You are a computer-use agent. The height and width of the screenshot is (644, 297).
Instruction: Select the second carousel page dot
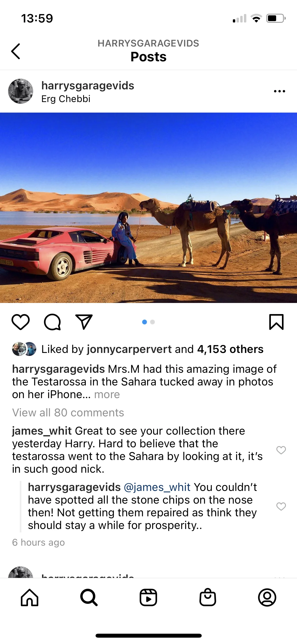coord(152,322)
